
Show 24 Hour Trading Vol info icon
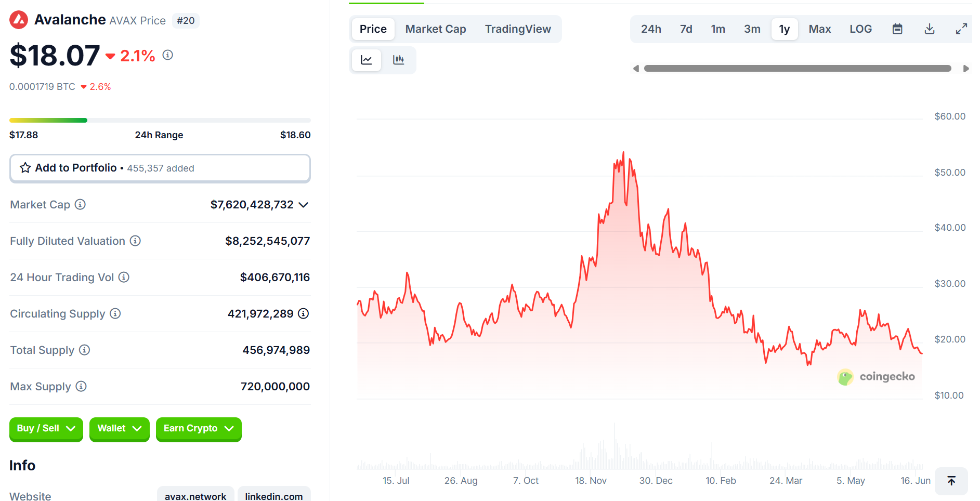pos(124,277)
